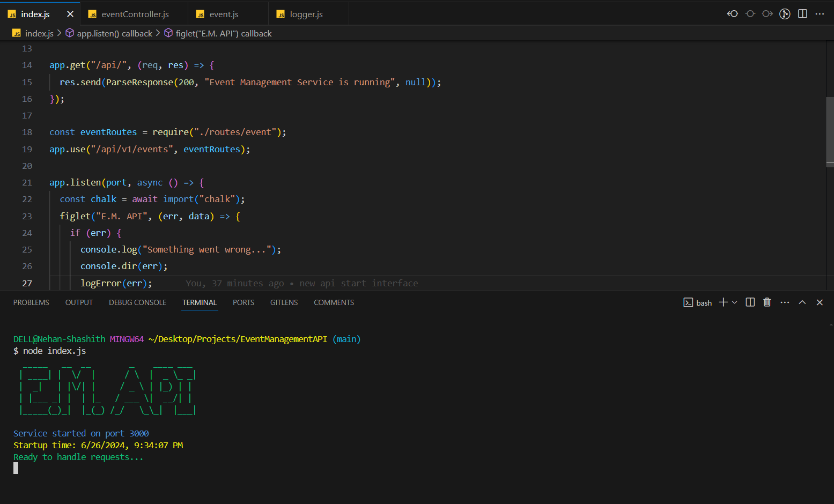Click the 'node index.js' terminal command
This screenshot has height=504, width=834.
click(x=54, y=351)
